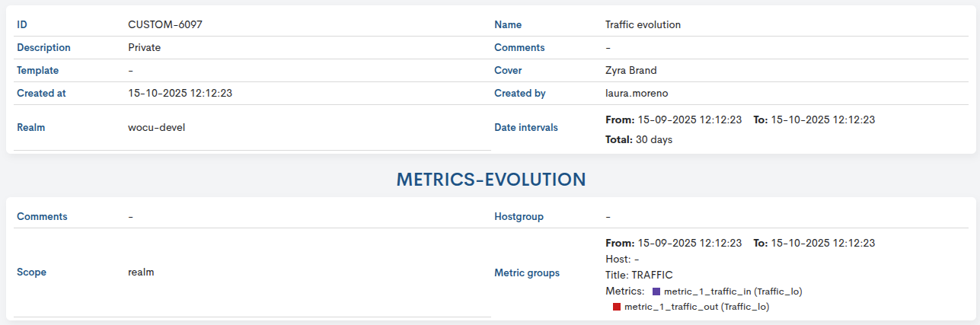Click the Date intervals field label
This screenshot has height=325, width=980.
point(525,127)
